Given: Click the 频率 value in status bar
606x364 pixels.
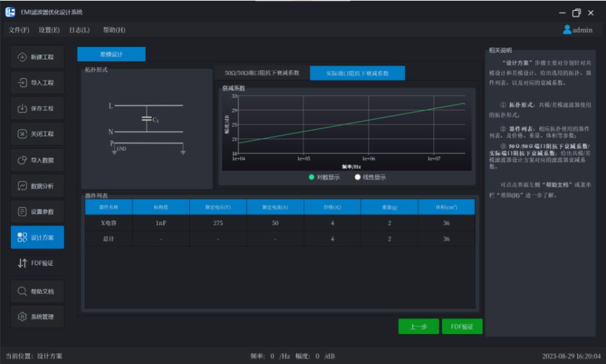Looking at the screenshot, I should (x=272, y=356).
